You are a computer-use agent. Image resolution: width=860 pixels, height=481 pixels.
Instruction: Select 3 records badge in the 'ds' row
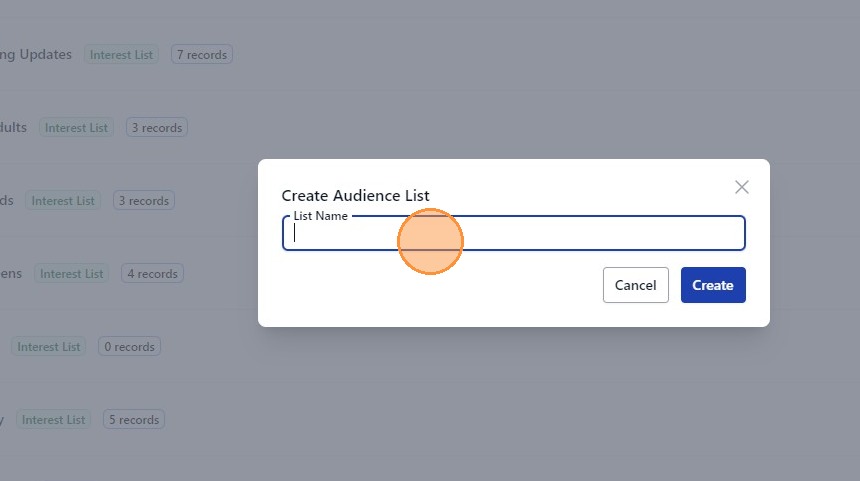143,201
